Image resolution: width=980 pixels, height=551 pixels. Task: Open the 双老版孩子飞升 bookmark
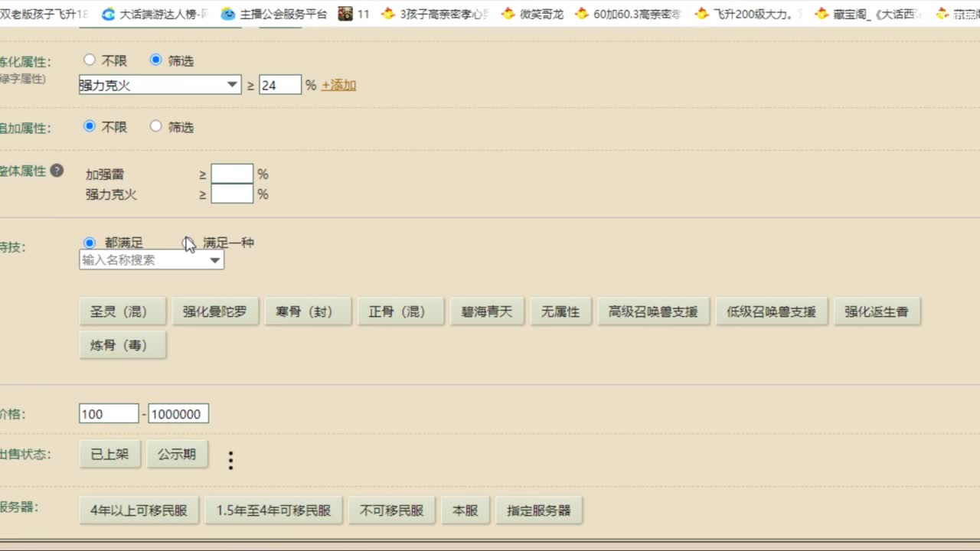click(44, 14)
